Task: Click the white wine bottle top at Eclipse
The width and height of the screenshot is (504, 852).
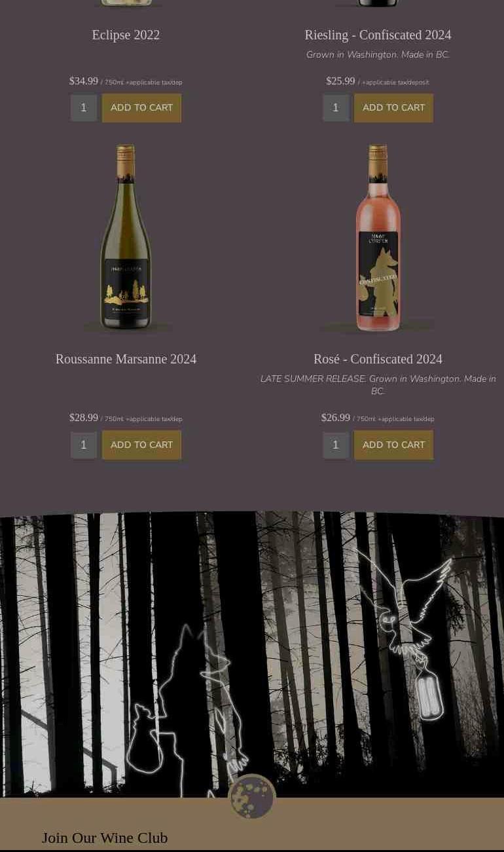Action: click(126, 4)
